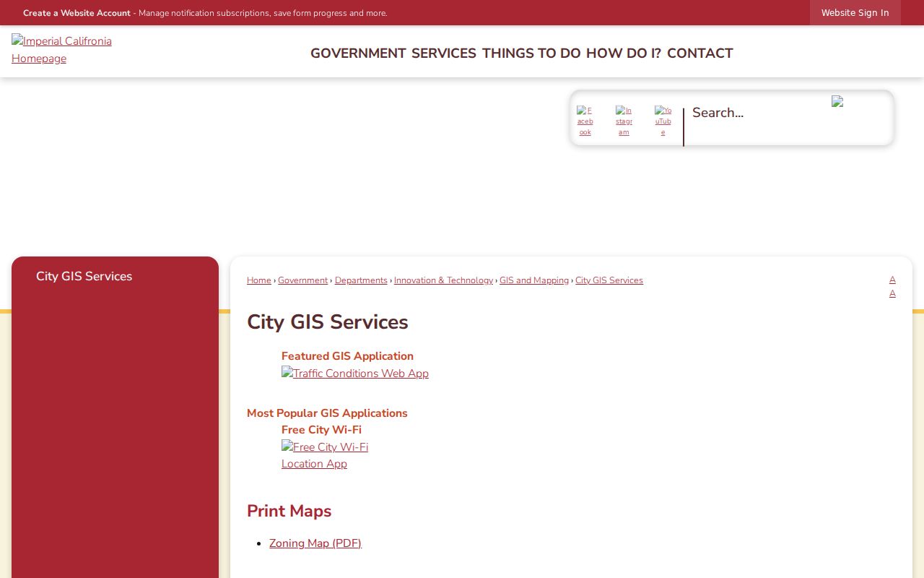924x578 pixels.
Task: Open the Zoning Map (PDF) link
Action: pos(315,543)
